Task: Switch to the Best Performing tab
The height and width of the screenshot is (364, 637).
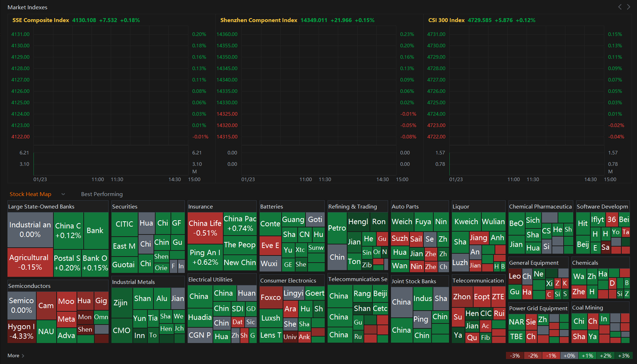Action: (102, 194)
